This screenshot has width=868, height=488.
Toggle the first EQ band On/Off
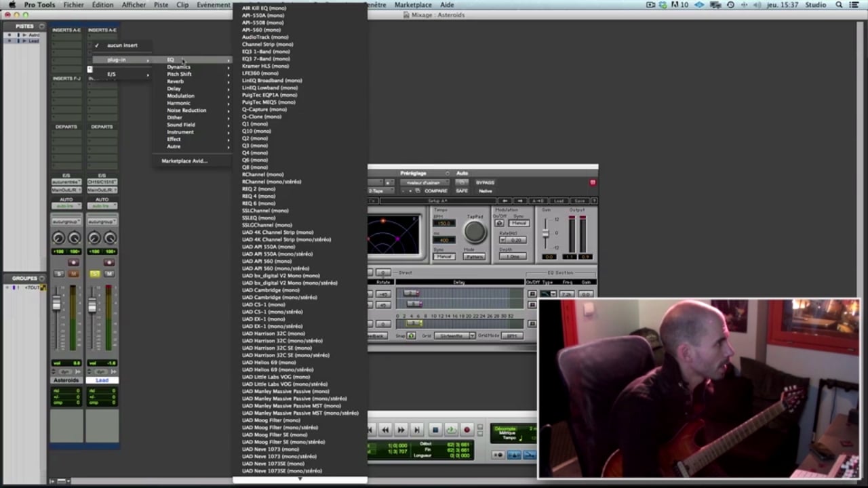pyautogui.click(x=532, y=294)
